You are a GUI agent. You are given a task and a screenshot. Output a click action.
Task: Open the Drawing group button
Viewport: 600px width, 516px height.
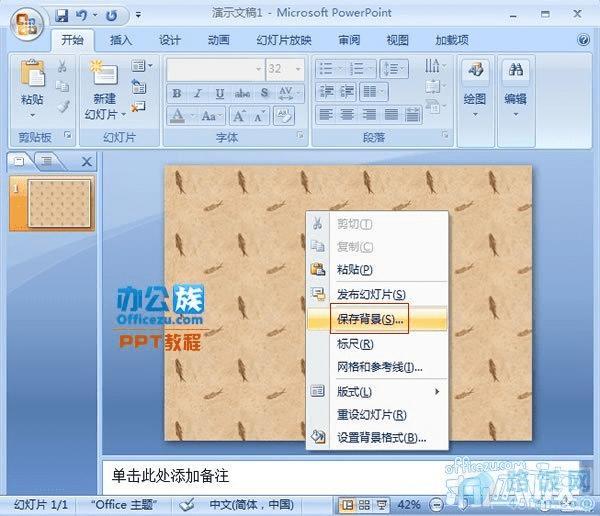point(475,89)
